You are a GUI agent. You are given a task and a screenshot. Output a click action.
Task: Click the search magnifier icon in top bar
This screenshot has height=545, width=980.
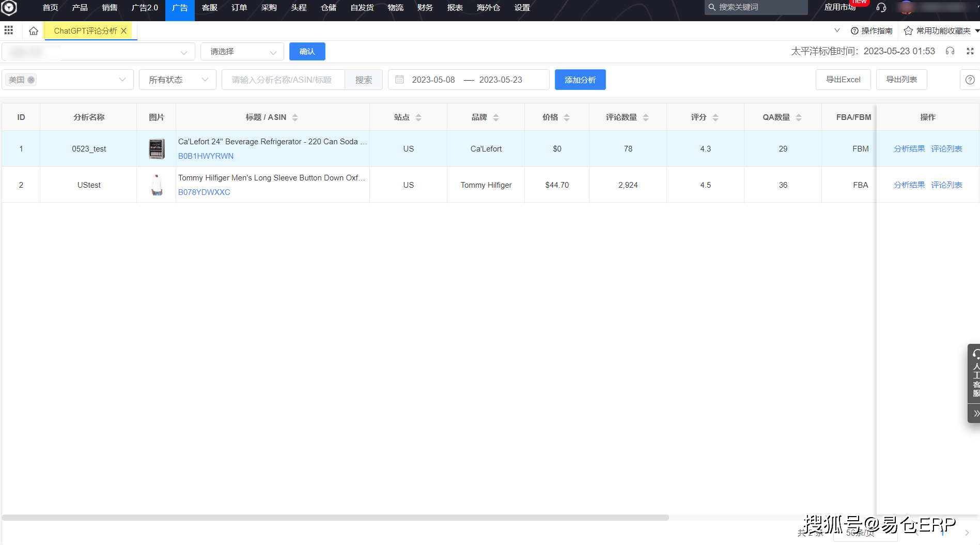pos(712,7)
